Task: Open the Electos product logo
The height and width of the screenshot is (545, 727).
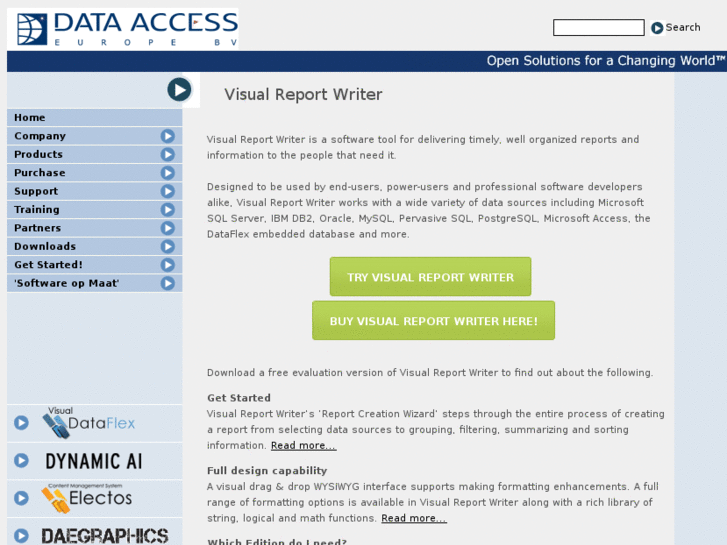Action: (88, 498)
